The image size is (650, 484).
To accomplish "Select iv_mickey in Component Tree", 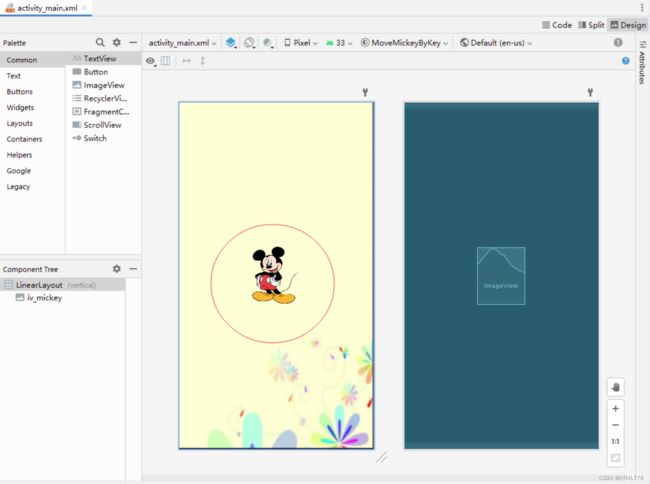I will [63, 298].
